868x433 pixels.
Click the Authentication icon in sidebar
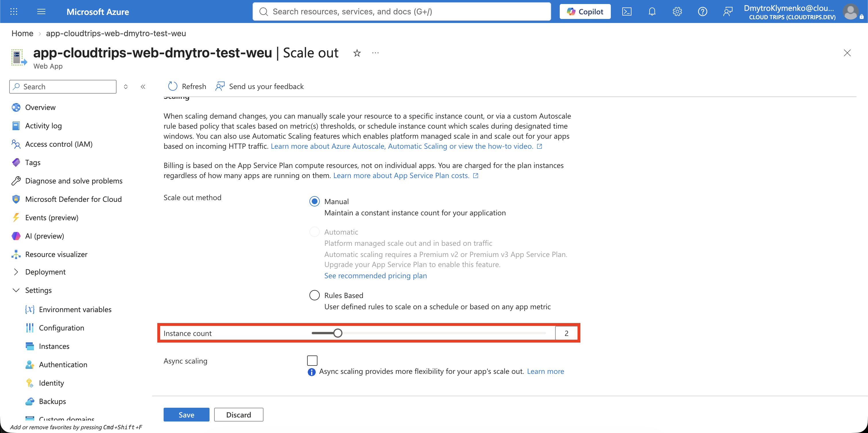pyautogui.click(x=30, y=365)
